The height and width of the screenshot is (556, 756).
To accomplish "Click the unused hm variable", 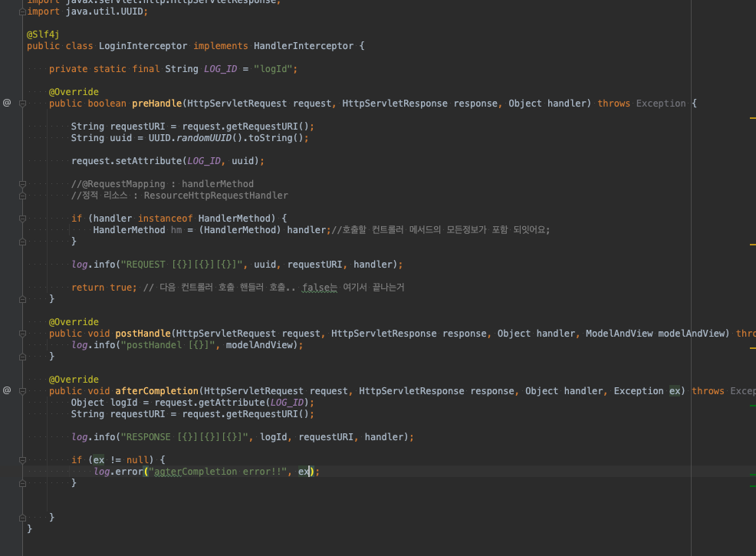I will click(x=176, y=230).
